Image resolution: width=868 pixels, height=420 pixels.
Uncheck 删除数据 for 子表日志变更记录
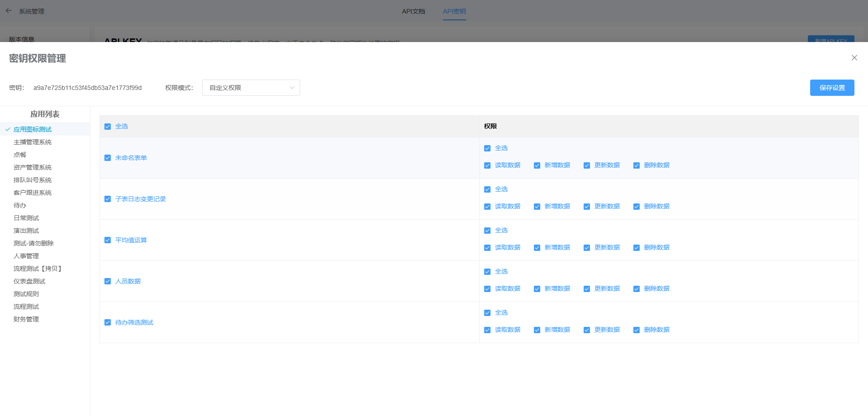coord(637,207)
